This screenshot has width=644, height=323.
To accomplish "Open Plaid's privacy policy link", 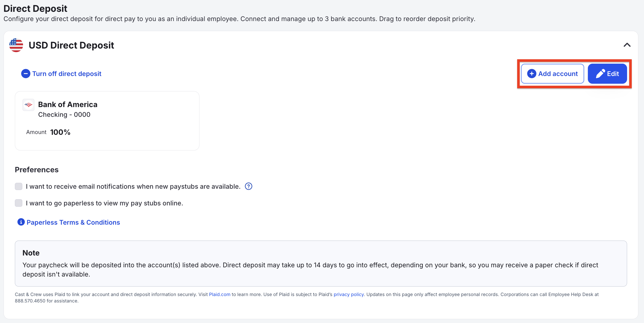I will click(x=349, y=294).
